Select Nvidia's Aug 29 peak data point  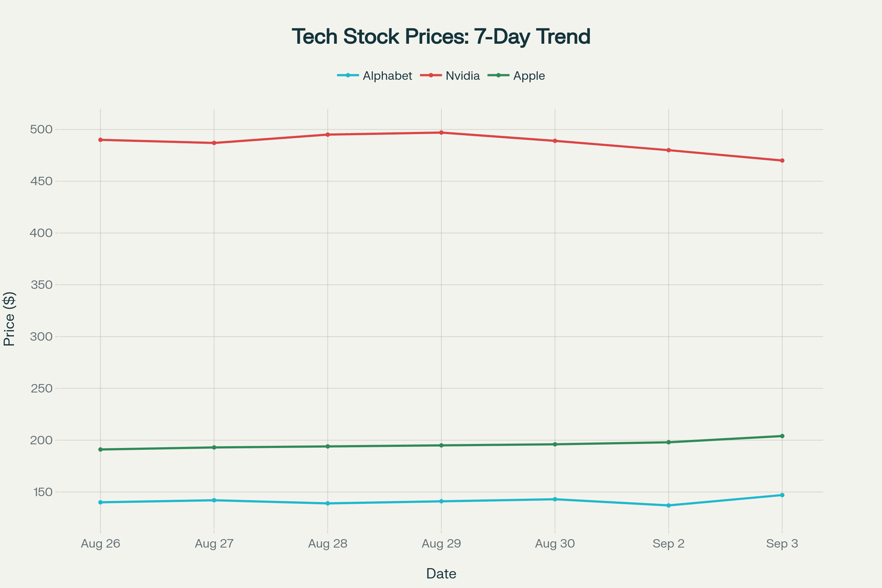pyautogui.click(x=441, y=133)
